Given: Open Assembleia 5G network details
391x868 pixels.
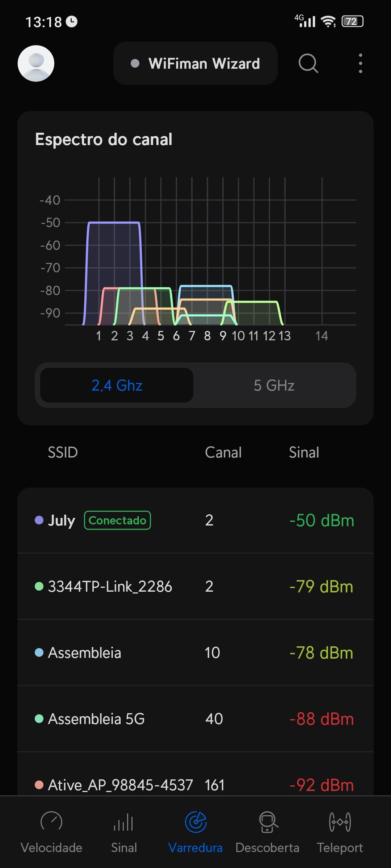Looking at the screenshot, I should point(195,719).
